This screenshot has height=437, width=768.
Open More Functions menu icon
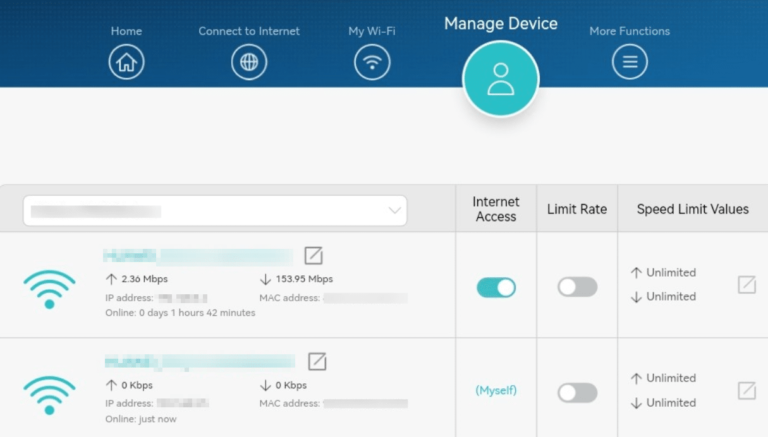(630, 62)
